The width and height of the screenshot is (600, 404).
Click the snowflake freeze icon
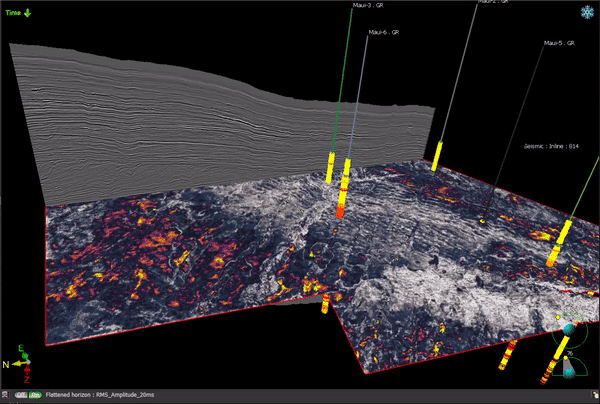coord(587,12)
